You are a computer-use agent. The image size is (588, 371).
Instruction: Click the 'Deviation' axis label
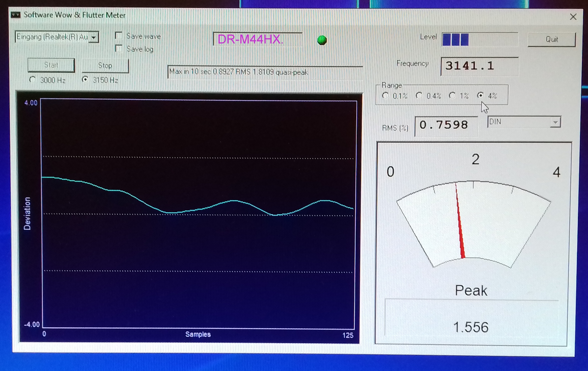pos(27,213)
